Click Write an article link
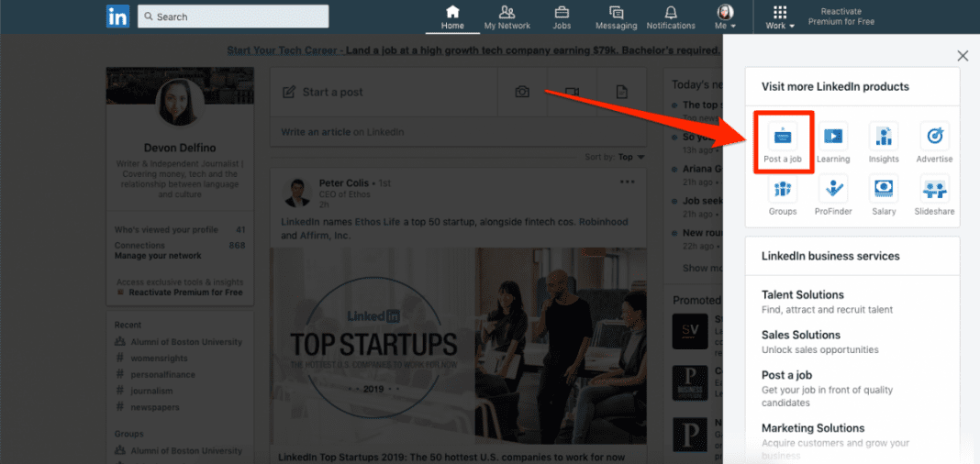This screenshot has height=464, width=980. coord(316,132)
